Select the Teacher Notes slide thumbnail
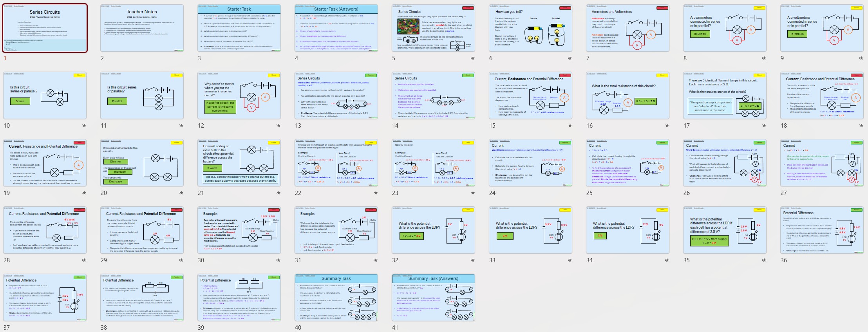Screen dimensions: 868x332 tap(142, 28)
